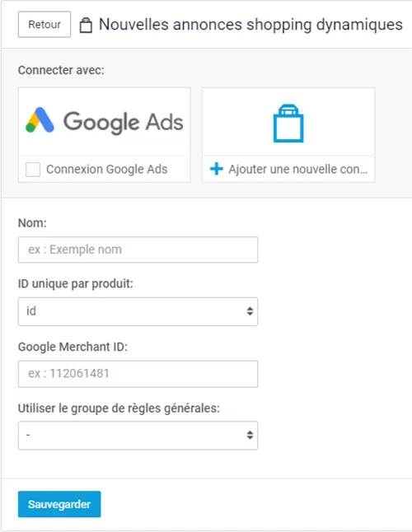Focus the Google Merchant ID field
412x532 pixels.
tap(138, 374)
